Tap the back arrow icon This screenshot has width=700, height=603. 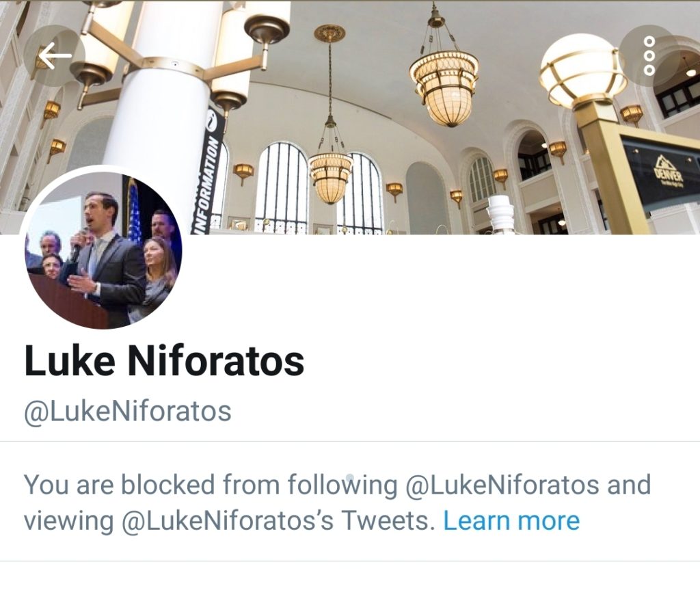55,55
